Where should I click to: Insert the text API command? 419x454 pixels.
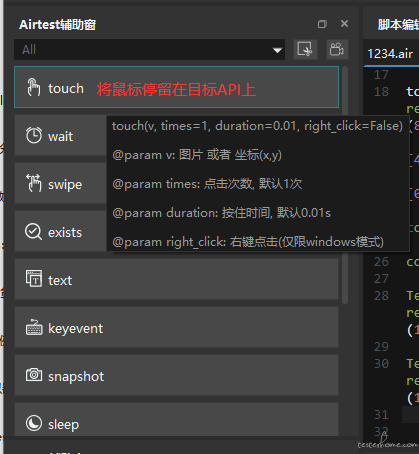tap(177, 279)
